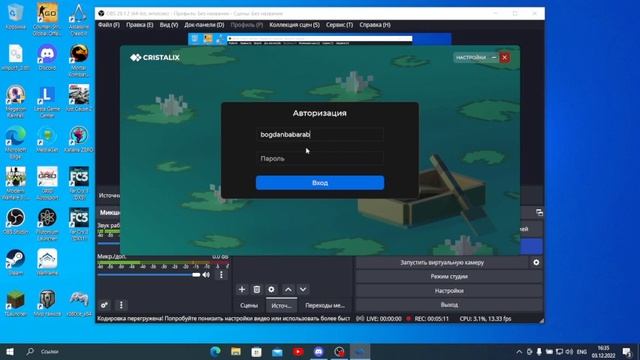Open Counter-Strike Global Offensive desktop shortcut
Viewport: 640px width, 360px height.
pos(47,19)
